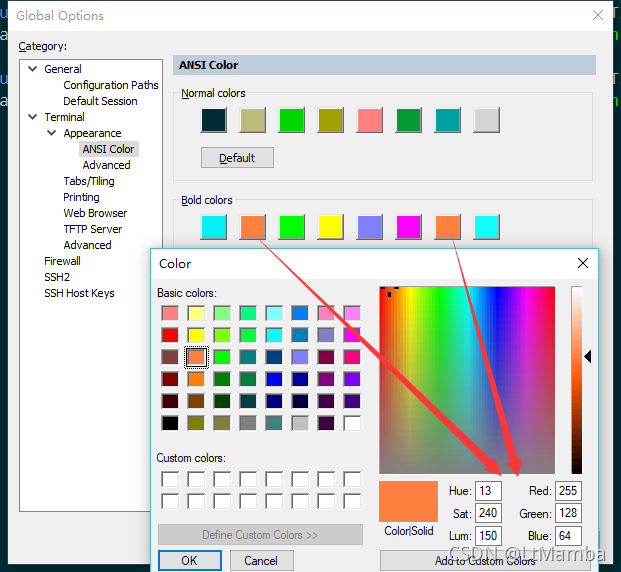This screenshot has height=572, width=621.
Task: Pick the dark green normal color swatch
Action: (x=408, y=120)
